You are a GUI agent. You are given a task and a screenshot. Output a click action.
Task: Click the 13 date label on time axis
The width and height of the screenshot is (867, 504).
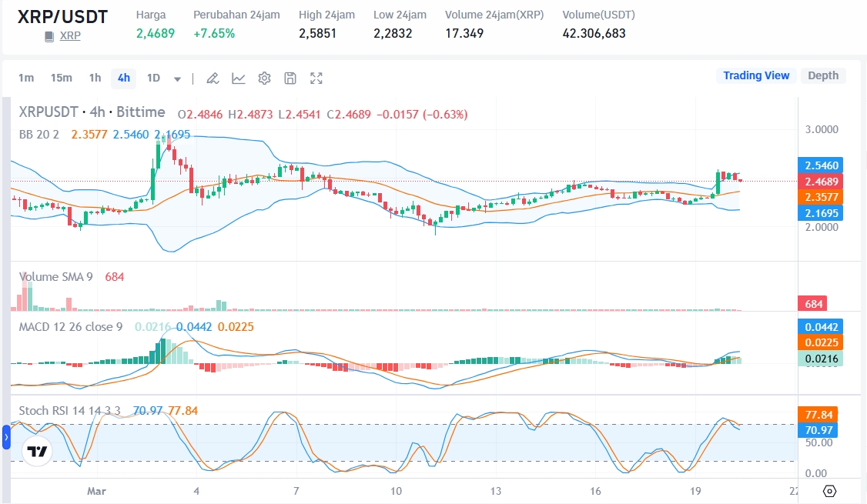pyautogui.click(x=495, y=491)
